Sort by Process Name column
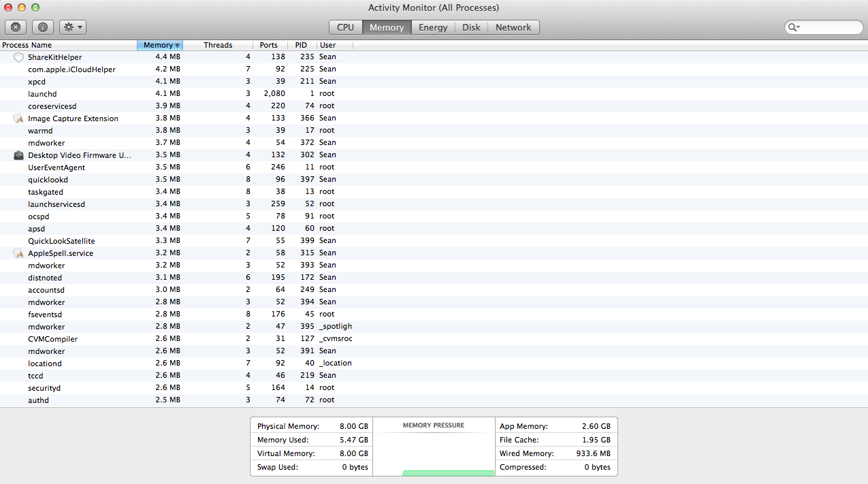The width and height of the screenshot is (868, 484). (x=68, y=45)
